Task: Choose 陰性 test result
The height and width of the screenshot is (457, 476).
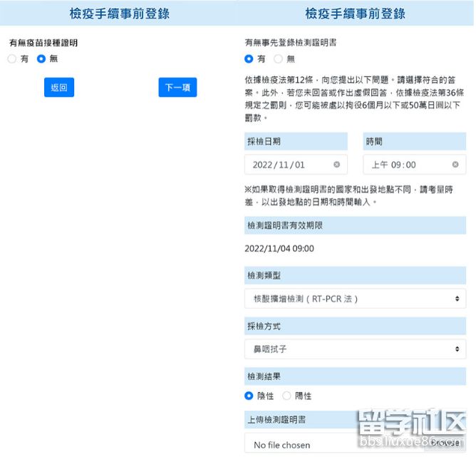Action: (249, 396)
